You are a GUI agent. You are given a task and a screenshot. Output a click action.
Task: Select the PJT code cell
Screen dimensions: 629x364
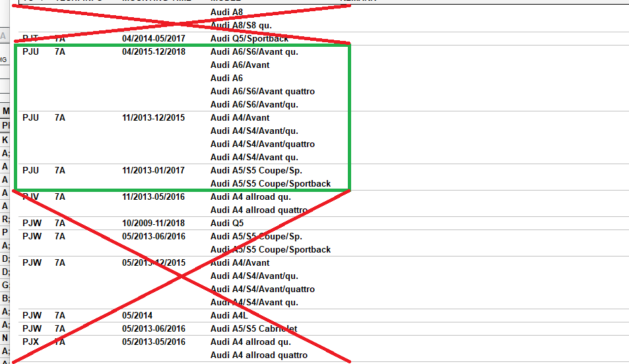point(30,38)
